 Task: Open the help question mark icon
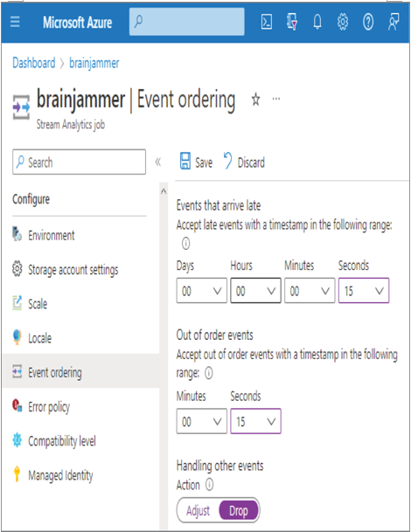click(x=368, y=23)
